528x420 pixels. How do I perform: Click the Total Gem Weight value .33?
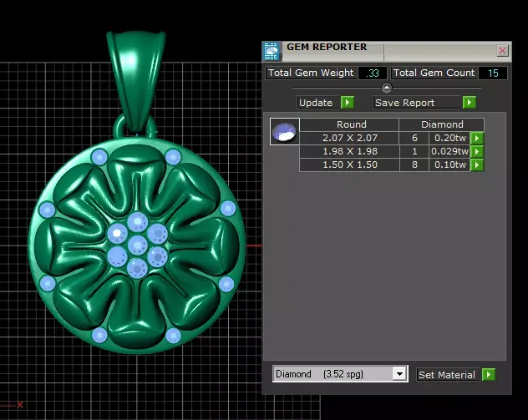(373, 73)
